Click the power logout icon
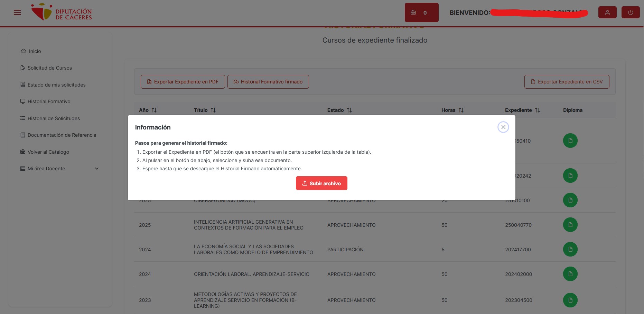The image size is (644, 314). click(x=630, y=12)
